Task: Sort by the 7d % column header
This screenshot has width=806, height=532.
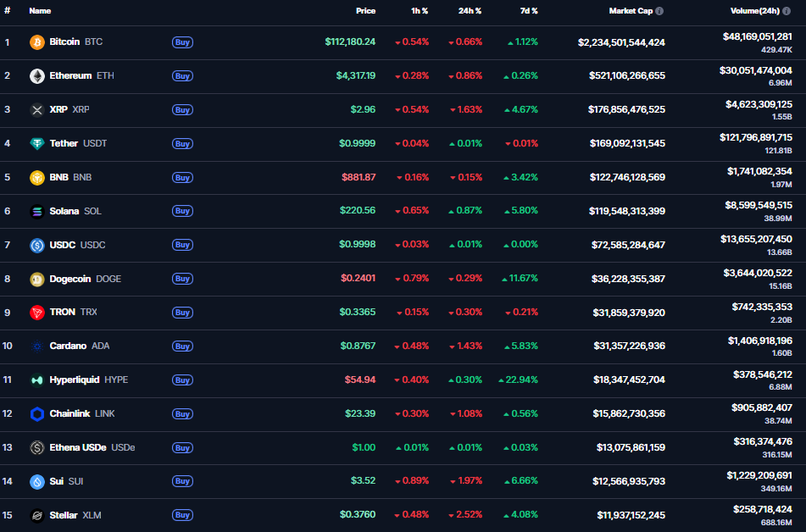Action: [529, 11]
